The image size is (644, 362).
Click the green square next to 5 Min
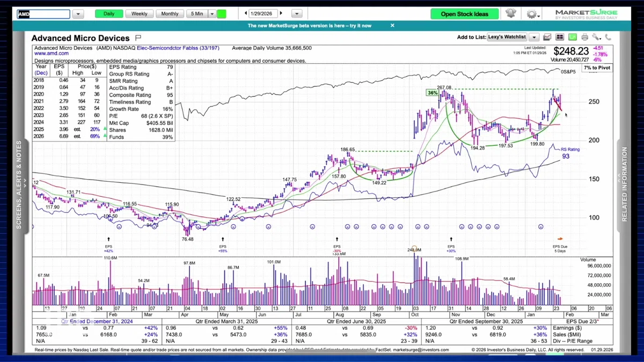tap(222, 14)
